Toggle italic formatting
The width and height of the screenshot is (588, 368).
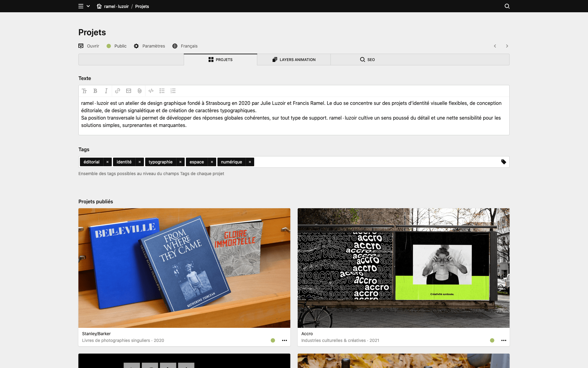tap(106, 91)
